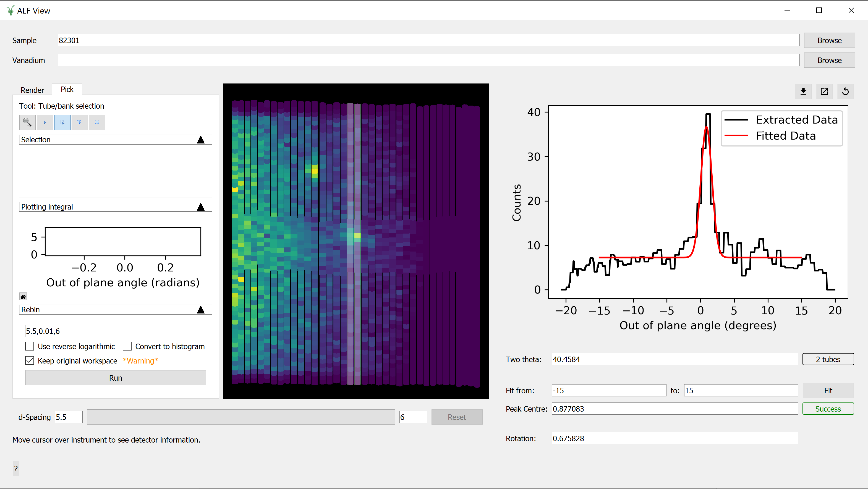
Task: Switch to the Pick tab
Action: [67, 89]
